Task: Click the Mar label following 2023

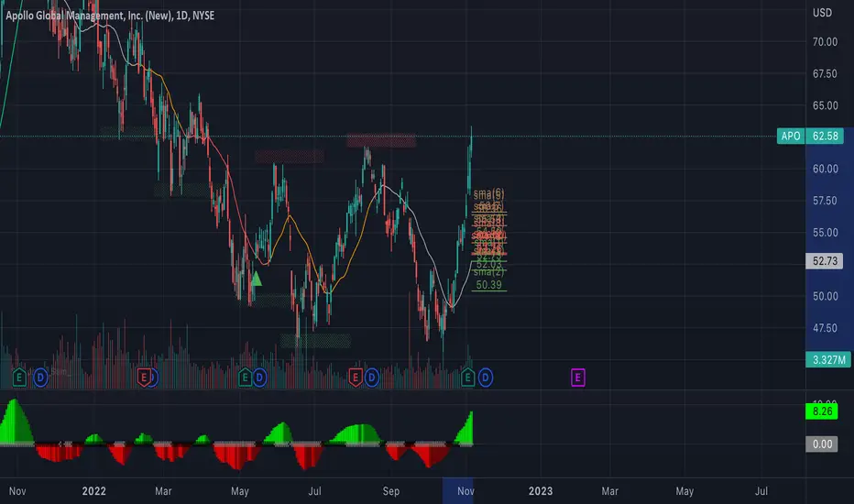Action: tap(609, 491)
